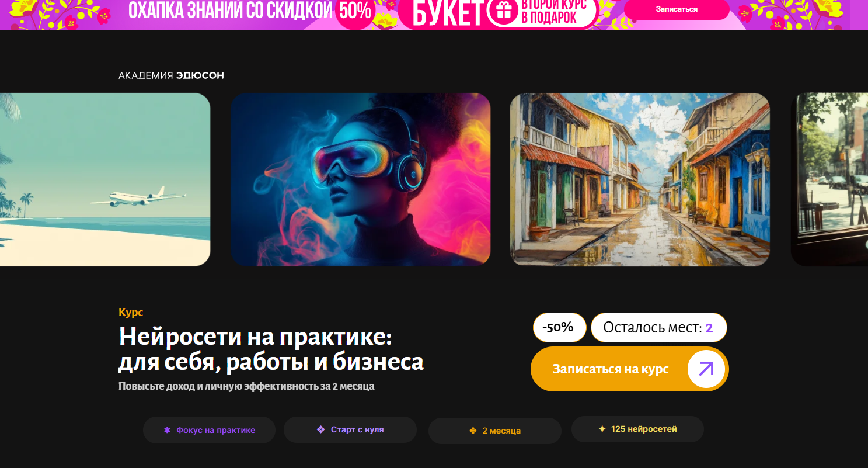Click the purple arrow icon on enroll button
This screenshot has width=868, height=468.
click(706, 369)
